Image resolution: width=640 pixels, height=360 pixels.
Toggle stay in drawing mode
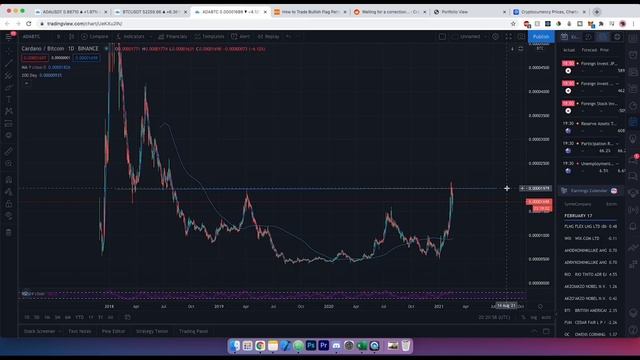pyautogui.click(x=9, y=192)
